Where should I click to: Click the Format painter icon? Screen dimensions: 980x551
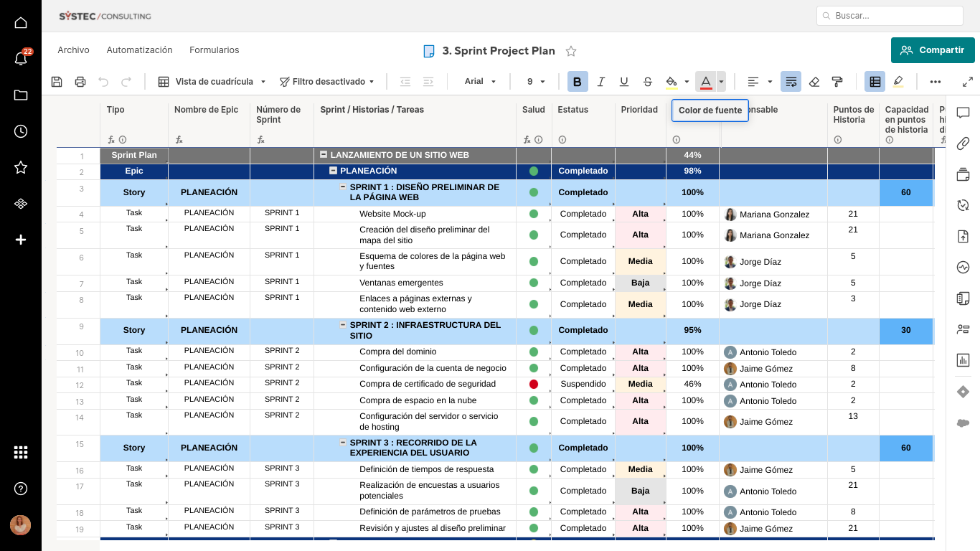(837, 82)
